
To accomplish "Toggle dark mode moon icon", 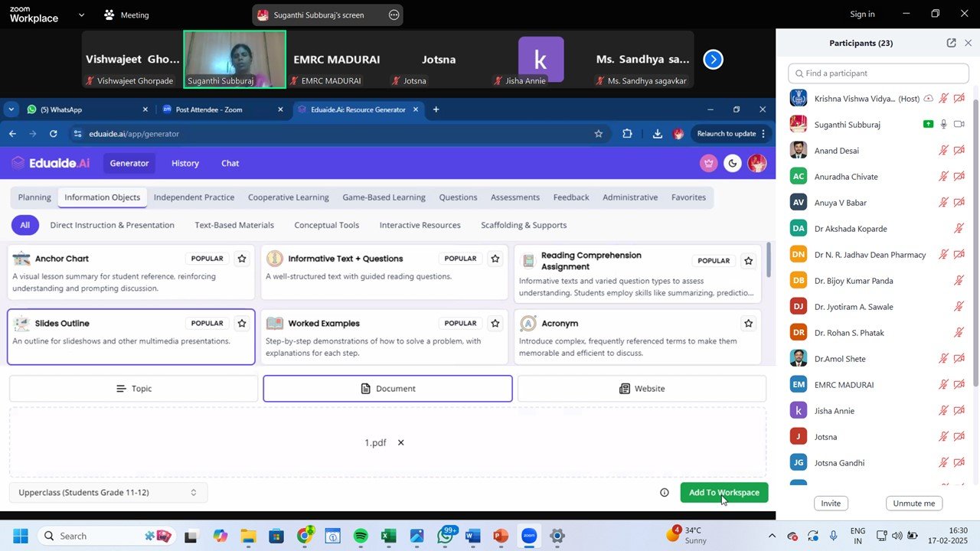I will pyautogui.click(x=733, y=163).
